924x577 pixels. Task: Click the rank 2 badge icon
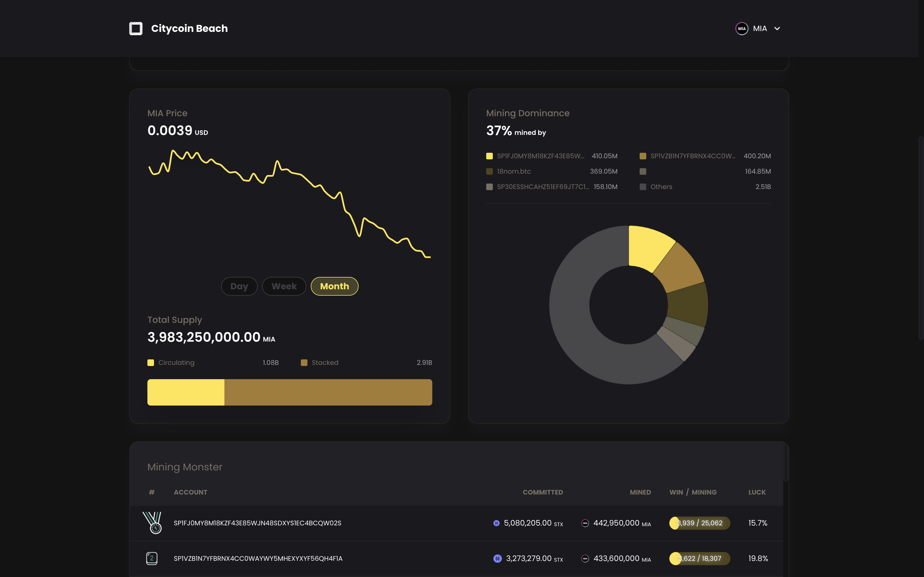(x=152, y=558)
